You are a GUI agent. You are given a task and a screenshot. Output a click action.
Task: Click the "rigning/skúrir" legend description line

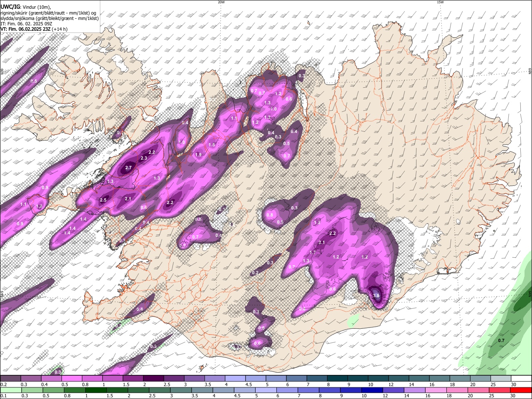(49, 13)
